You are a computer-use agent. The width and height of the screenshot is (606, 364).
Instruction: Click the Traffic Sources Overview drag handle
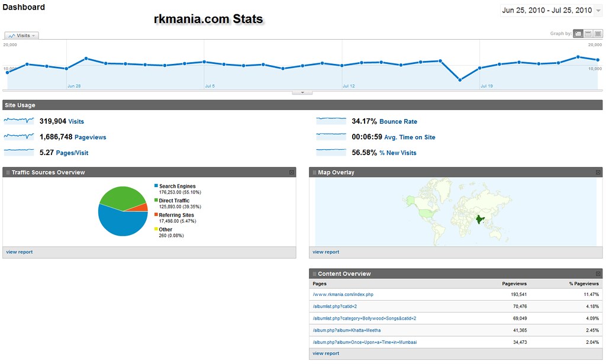(8, 172)
